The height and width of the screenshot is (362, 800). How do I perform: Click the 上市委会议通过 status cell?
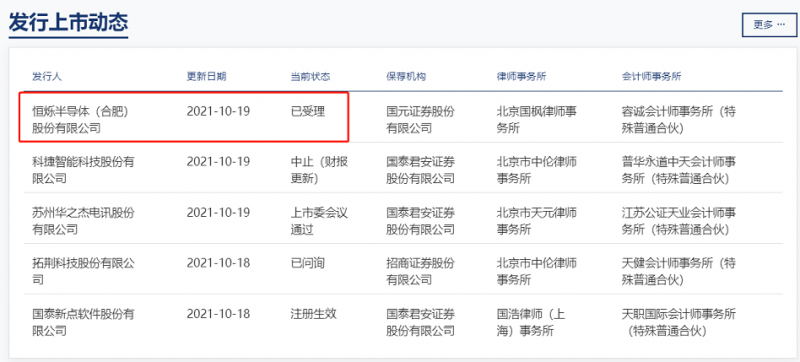point(319,221)
